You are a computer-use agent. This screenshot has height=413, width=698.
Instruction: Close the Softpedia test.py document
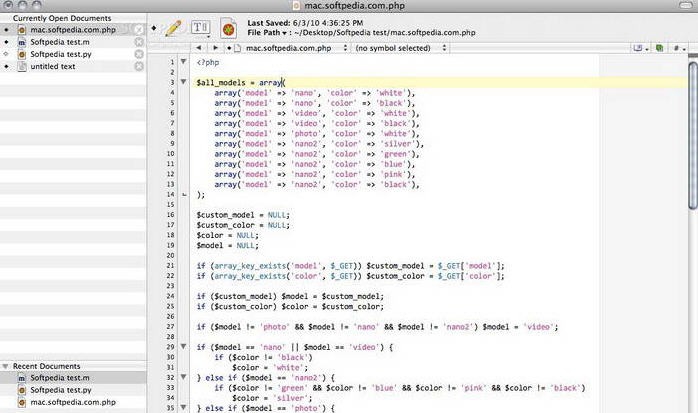coord(139,54)
